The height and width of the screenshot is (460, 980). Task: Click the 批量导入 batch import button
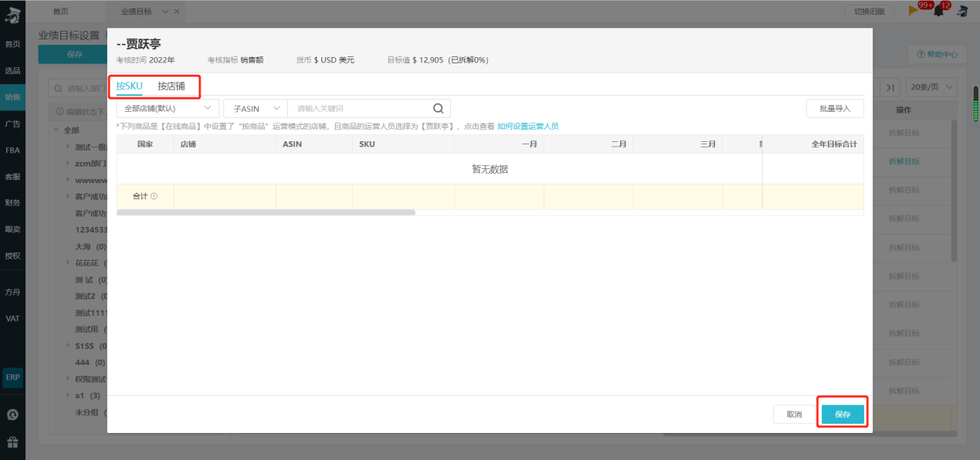click(x=834, y=107)
